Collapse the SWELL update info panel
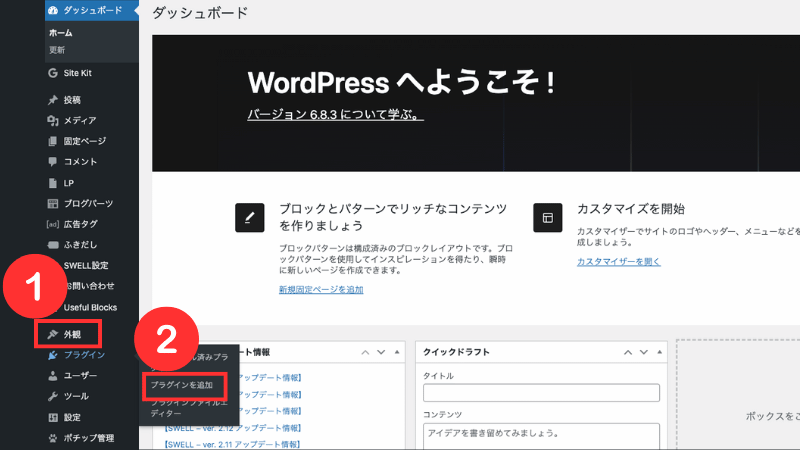The height and width of the screenshot is (450, 800). click(x=397, y=353)
